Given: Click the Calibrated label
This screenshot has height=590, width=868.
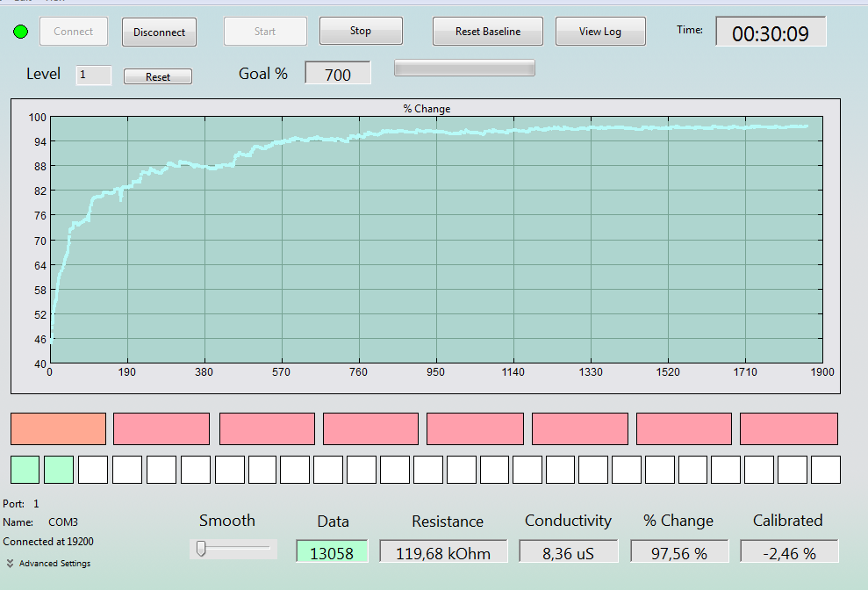Looking at the screenshot, I should (788, 521).
